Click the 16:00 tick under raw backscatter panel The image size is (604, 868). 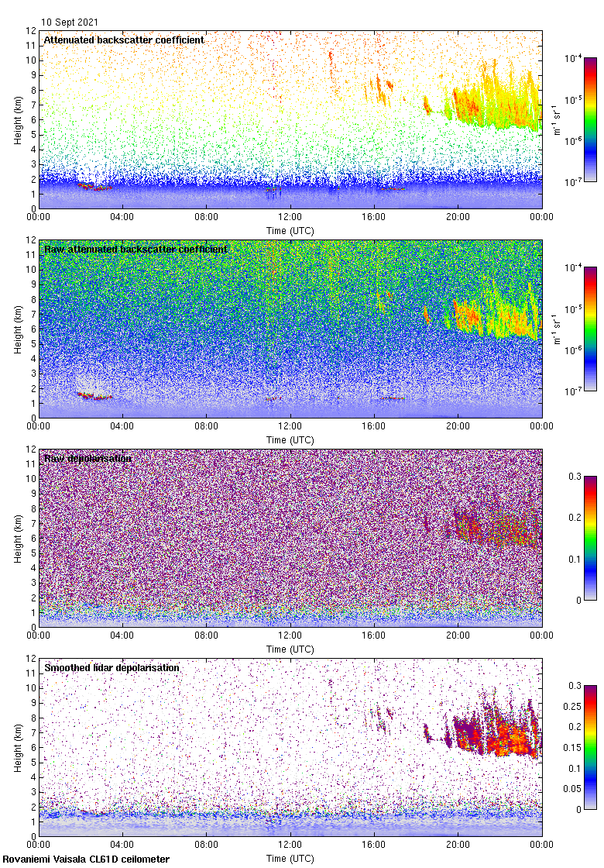374,426
